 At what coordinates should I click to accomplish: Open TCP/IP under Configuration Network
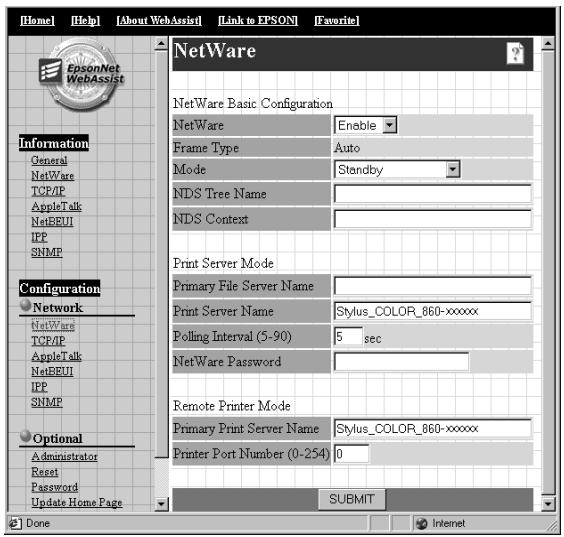coord(48,341)
